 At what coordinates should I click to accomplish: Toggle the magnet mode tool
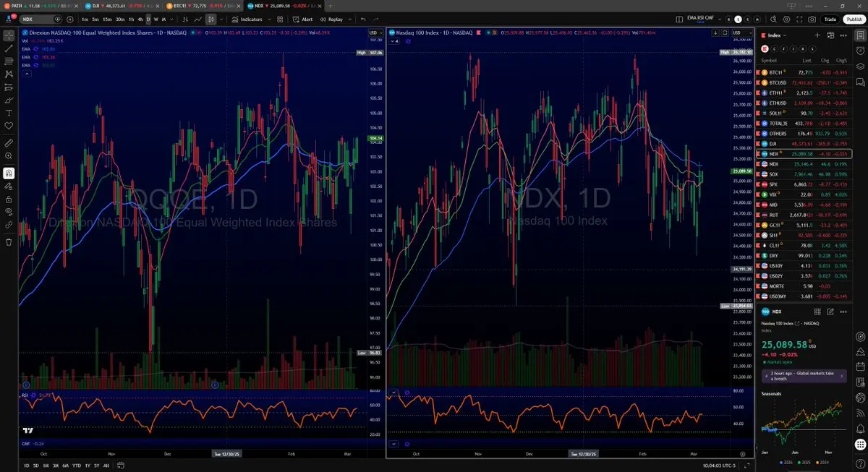[9, 173]
